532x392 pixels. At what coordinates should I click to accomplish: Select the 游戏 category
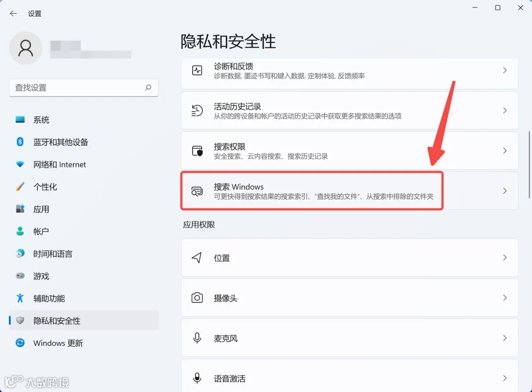pyautogui.click(x=84, y=276)
